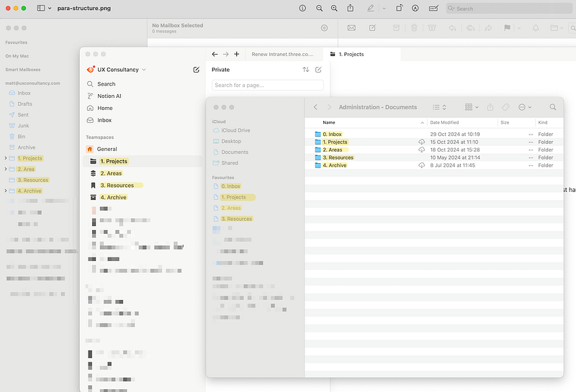Select 3. Resources mailbox in Mail
Image resolution: width=576 pixels, height=392 pixels.
[32, 181]
